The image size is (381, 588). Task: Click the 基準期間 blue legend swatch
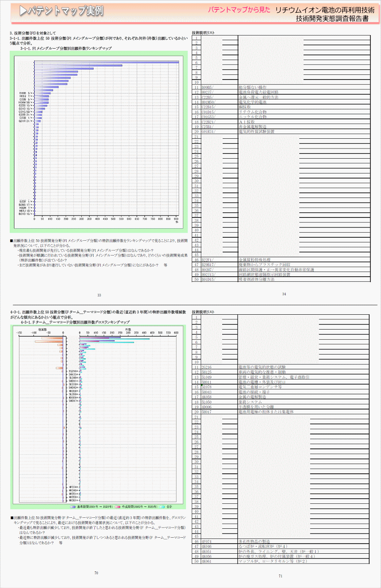73,506
